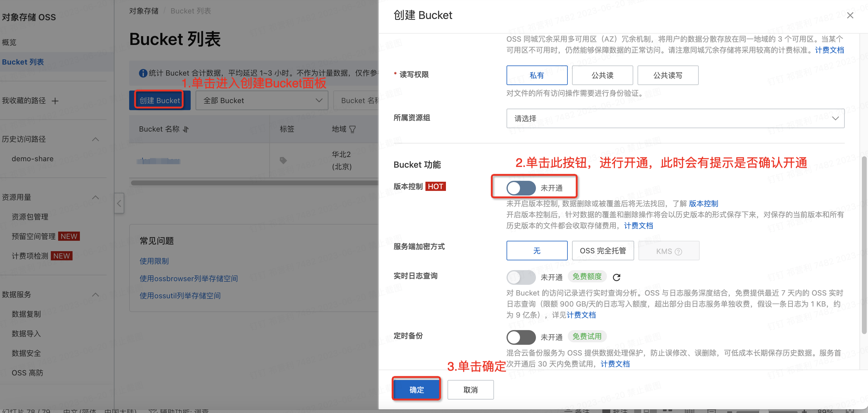Click the tag icon in the bucket row
The width and height of the screenshot is (868, 413).
(283, 160)
